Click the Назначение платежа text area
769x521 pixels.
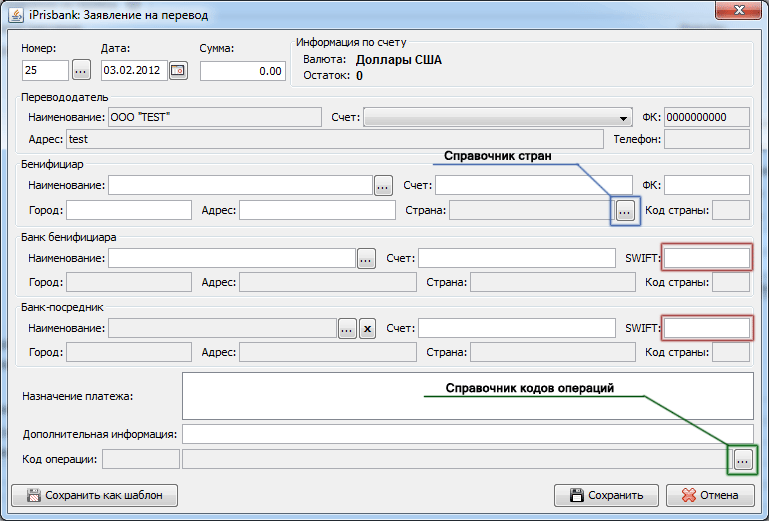point(466,396)
